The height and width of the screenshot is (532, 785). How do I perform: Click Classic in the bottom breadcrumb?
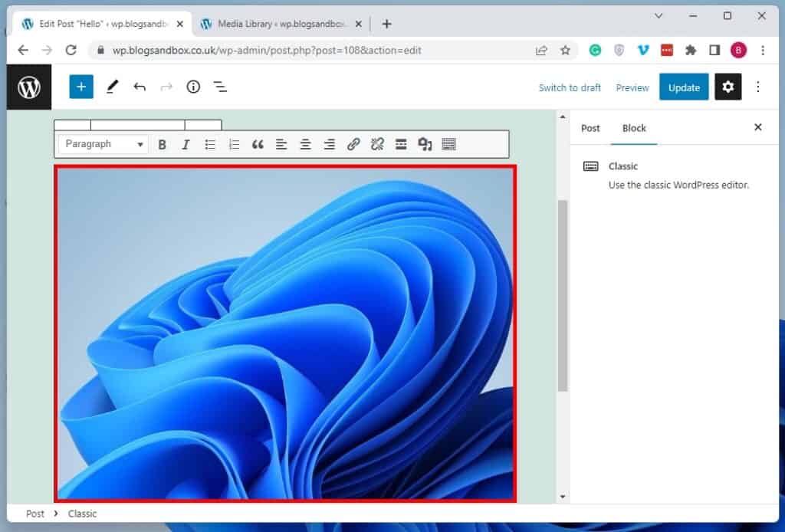click(x=82, y=514)
